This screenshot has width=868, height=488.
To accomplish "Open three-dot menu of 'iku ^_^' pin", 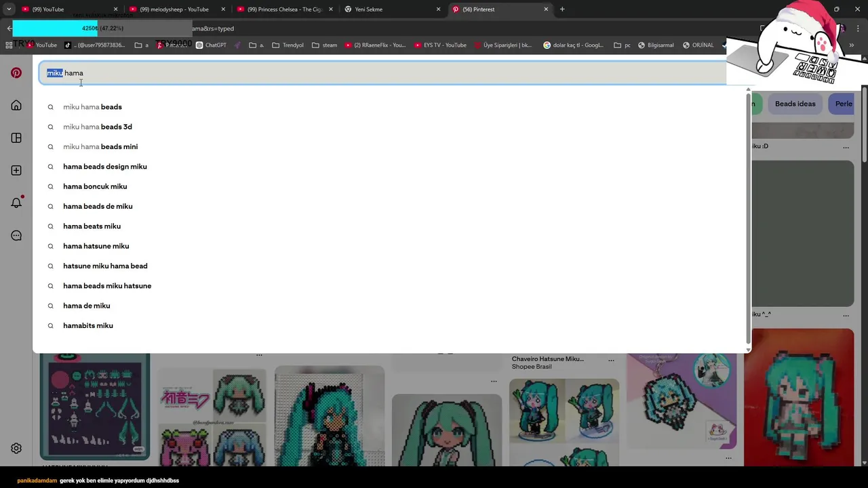I will pos(846,315).
